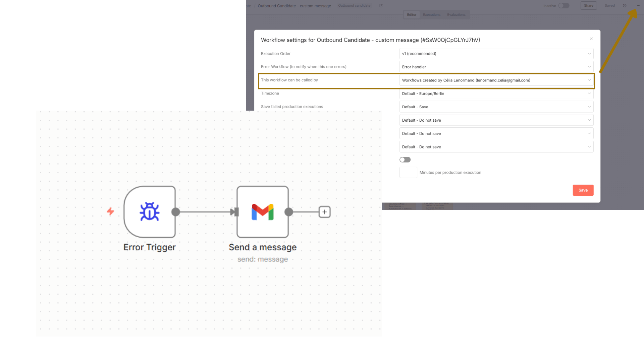
Task: Open the three-dots workflow menu
Action: 638,6
